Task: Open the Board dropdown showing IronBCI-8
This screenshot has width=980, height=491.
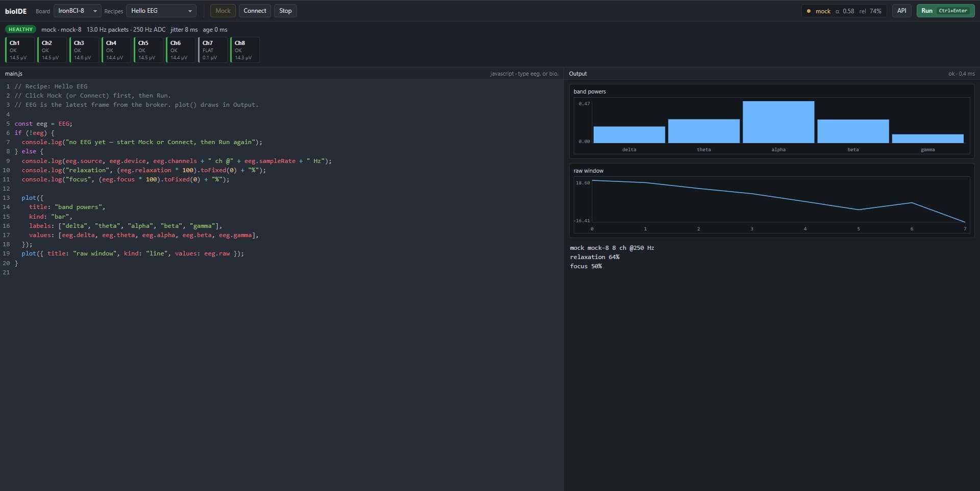Action: (x=77, y=11)
